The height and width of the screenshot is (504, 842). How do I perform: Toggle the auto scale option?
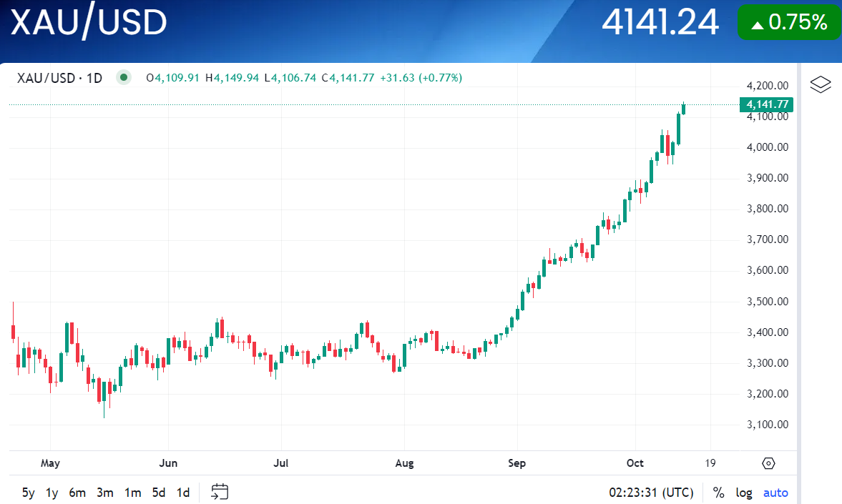click(775, 493)
